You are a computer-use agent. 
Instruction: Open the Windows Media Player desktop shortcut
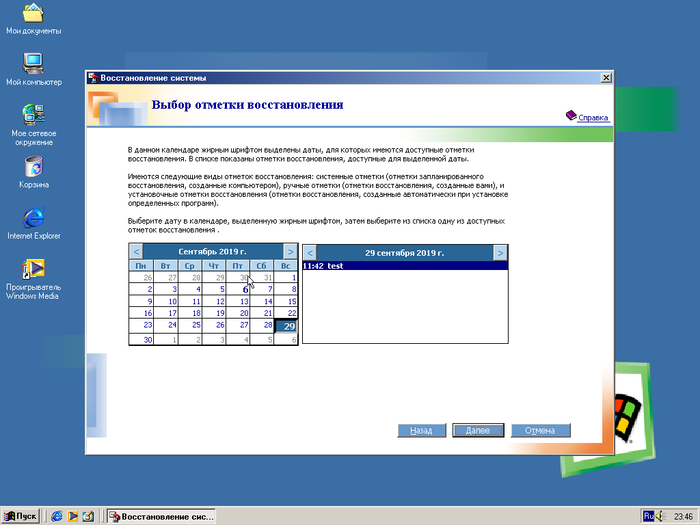tap(33, 279)
